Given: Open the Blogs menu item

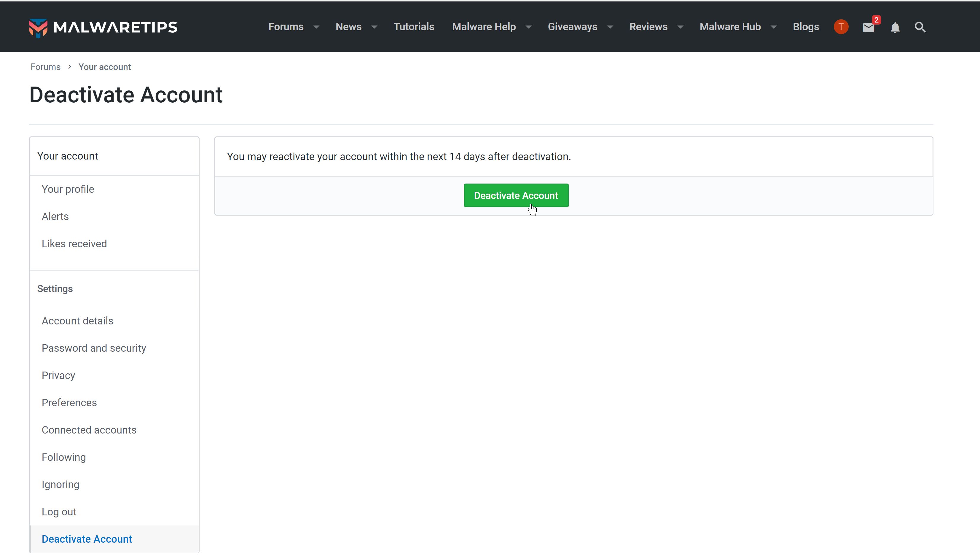Looking at the screenshot, I should (x=806, y=27).
